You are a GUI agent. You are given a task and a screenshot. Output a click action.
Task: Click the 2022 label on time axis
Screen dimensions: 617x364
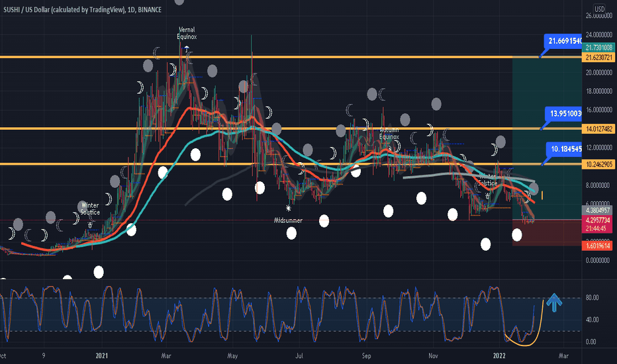click(499, 356)
